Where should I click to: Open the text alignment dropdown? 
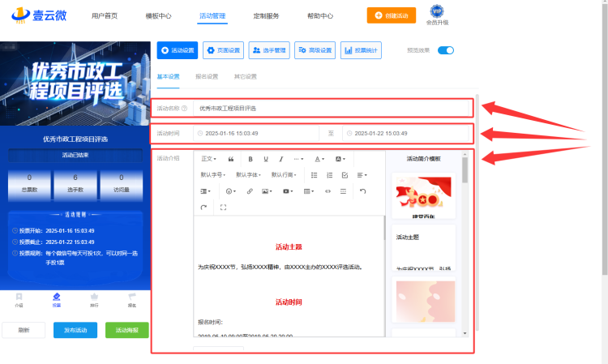362,175
